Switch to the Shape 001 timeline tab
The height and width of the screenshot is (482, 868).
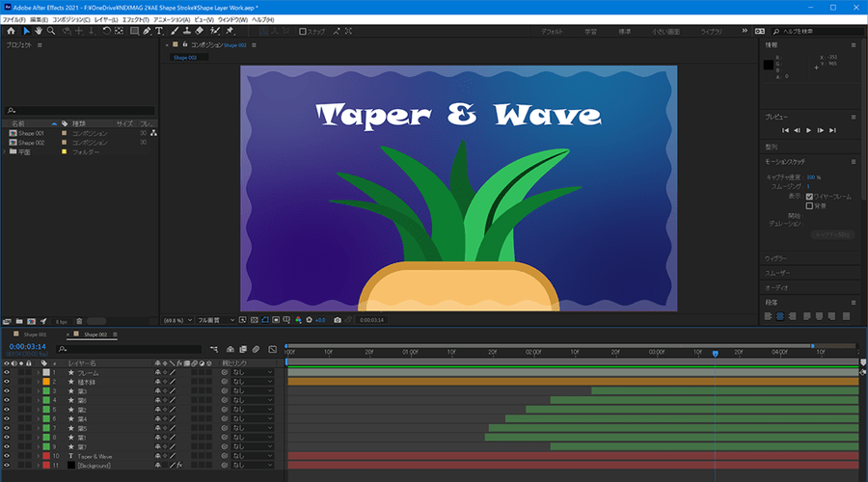35,335
